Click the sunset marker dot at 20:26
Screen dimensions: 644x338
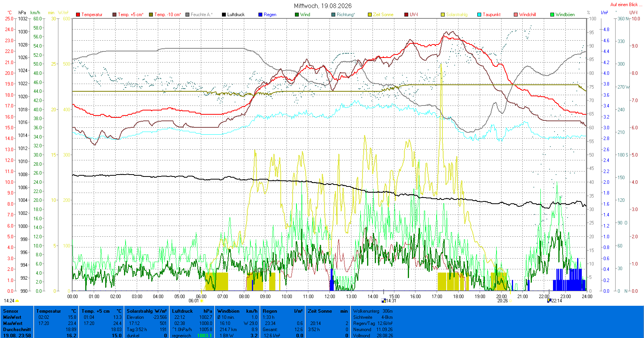pyautogui.click(x=510, y=301)
